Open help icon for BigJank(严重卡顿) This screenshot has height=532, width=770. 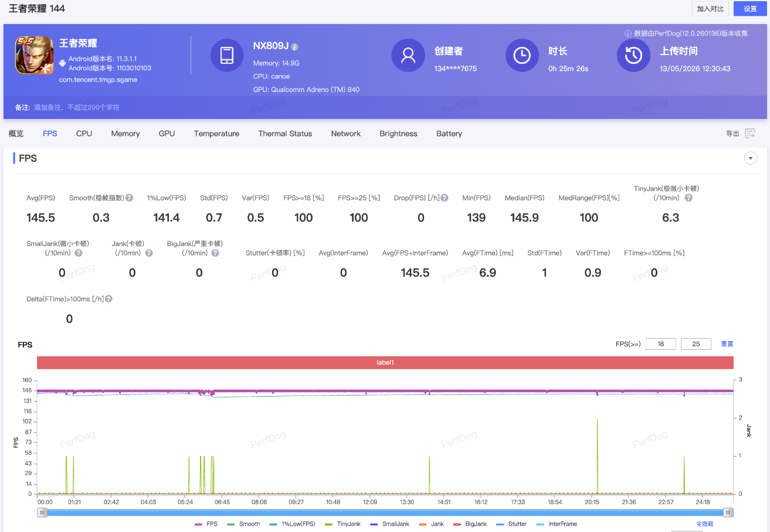point(215,253)
